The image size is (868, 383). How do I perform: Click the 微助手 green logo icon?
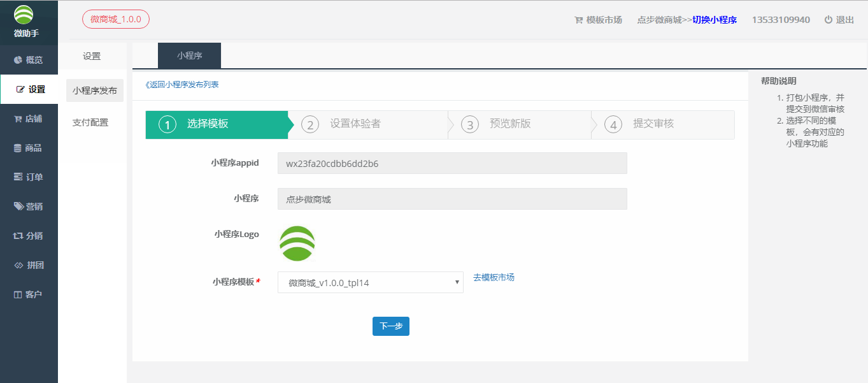coord(24,15)
